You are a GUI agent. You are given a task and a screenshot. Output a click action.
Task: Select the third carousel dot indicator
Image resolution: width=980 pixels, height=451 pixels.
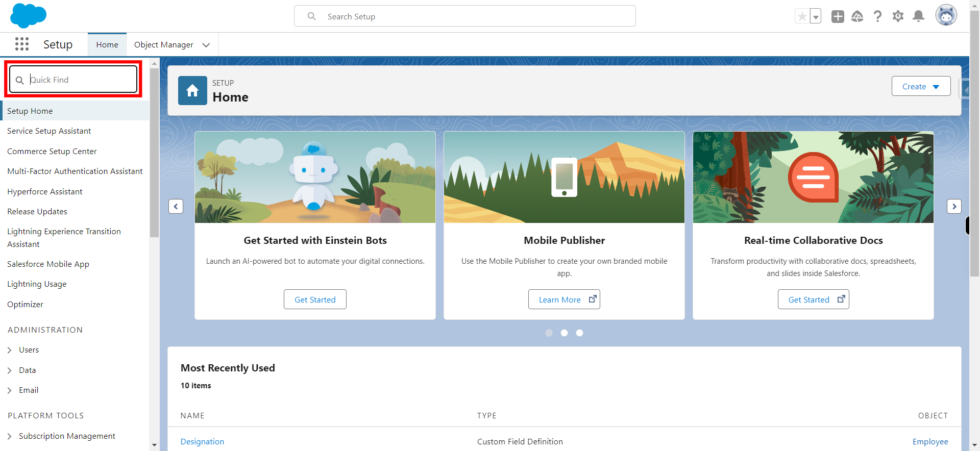tap(579, 333)
